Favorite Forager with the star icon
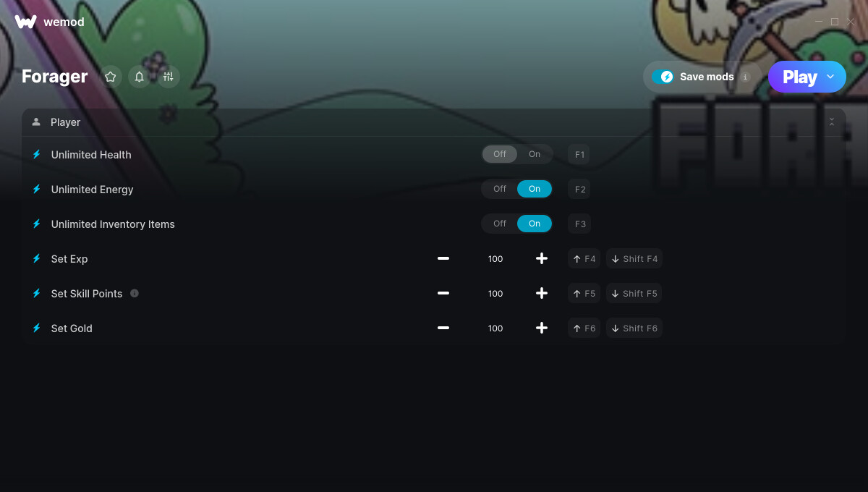Image resolution: width=868 pixels, height=492 pixels. 111,77
